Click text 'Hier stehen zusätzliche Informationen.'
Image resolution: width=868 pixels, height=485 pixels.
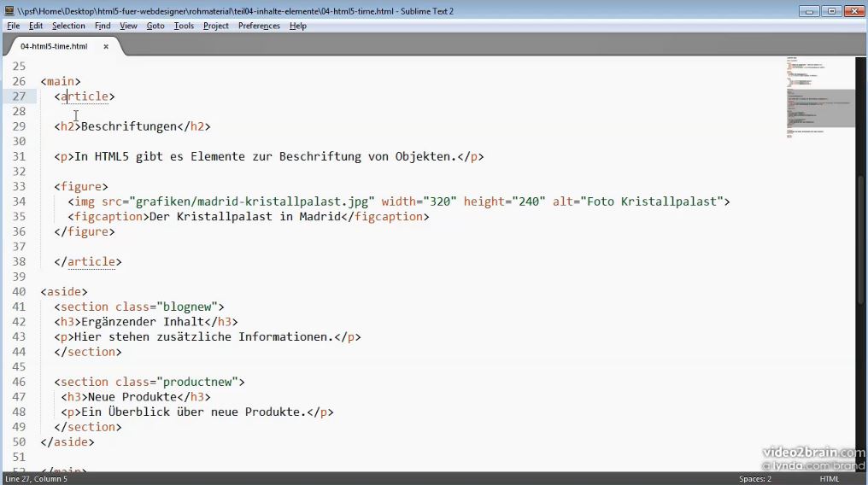(203, 336)
